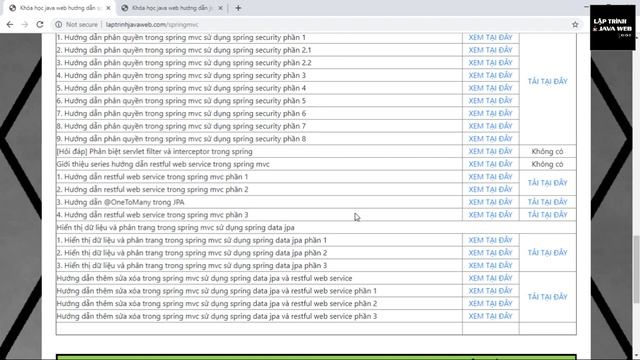This screenshot has height=360, width=640.
Task: Open XEM TẠI ĐÂY for thêm sửa xóa intro row
Action: click(x=490, y=278)
